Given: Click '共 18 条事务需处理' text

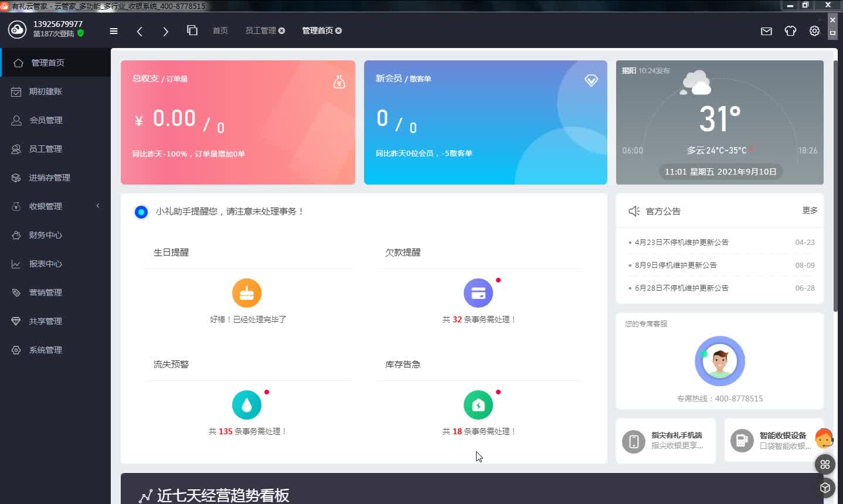Looking at the screenshot, I should (479, 431).
